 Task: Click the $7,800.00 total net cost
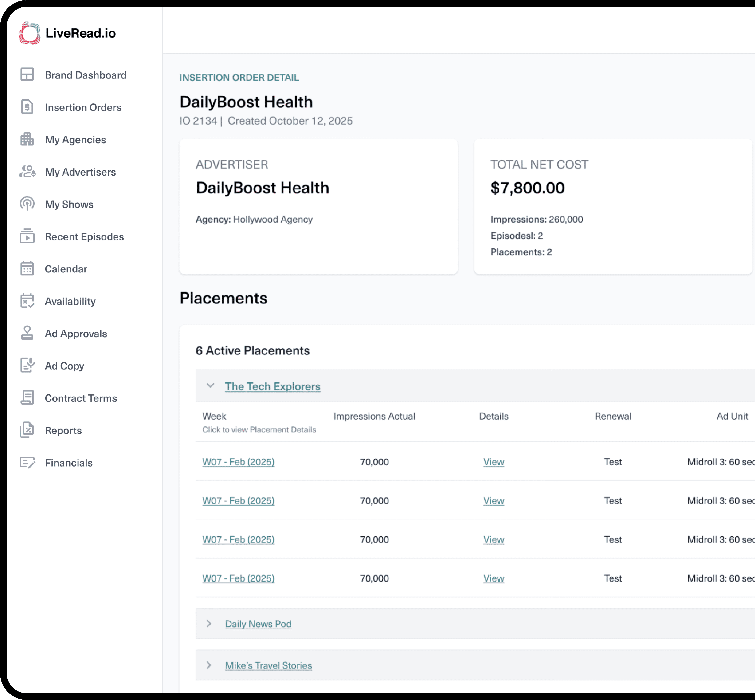[x=527, y=188]
